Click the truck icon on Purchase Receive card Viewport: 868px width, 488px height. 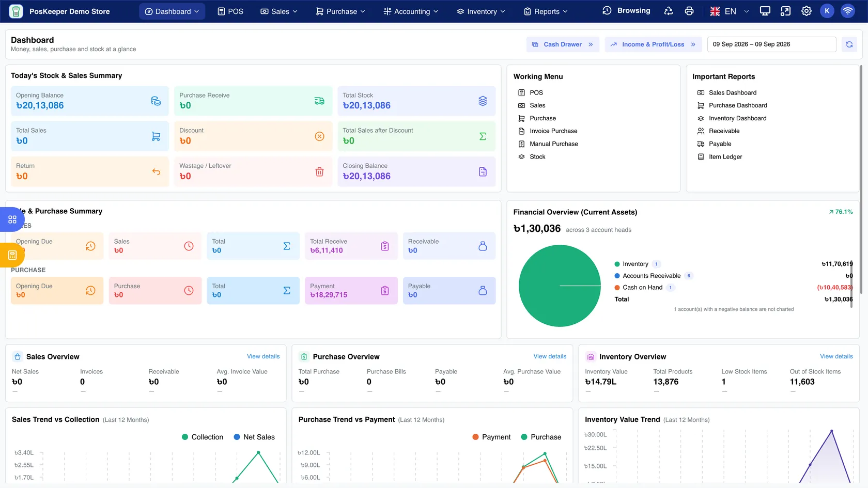click(319, 101)
